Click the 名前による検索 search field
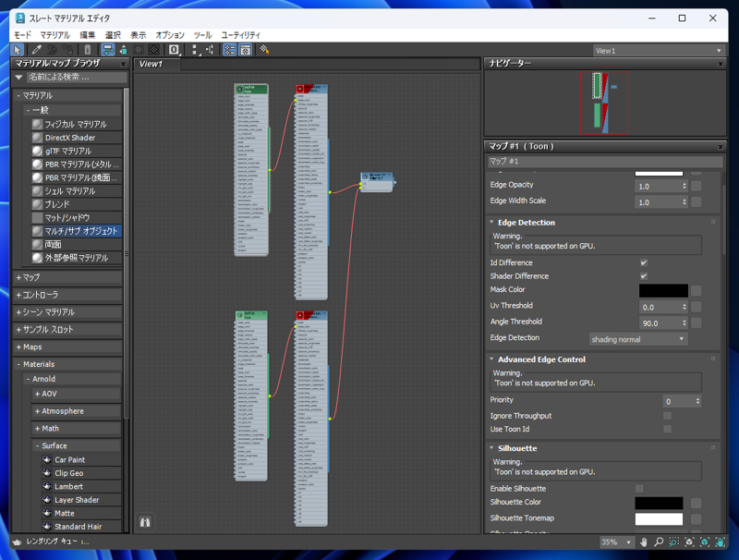 point(77,78)
